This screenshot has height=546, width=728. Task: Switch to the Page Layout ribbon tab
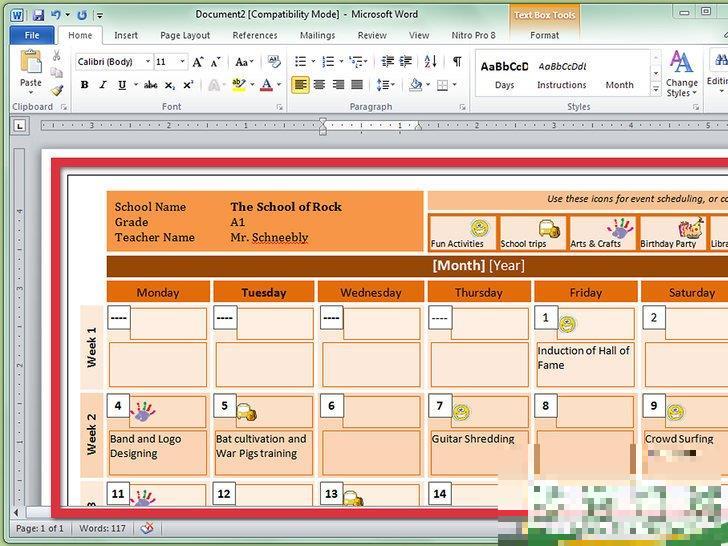pos(185,35)
